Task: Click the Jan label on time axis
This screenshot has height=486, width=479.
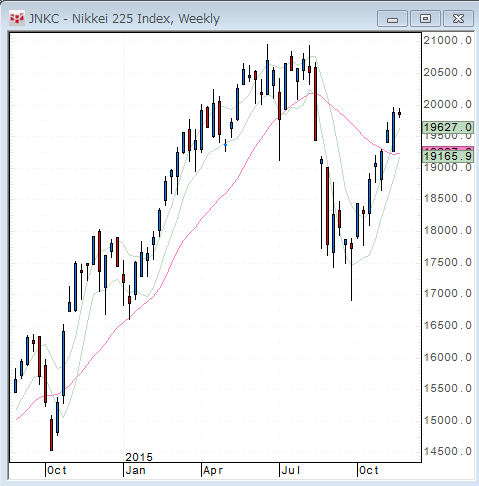Action: pos(135,470)
